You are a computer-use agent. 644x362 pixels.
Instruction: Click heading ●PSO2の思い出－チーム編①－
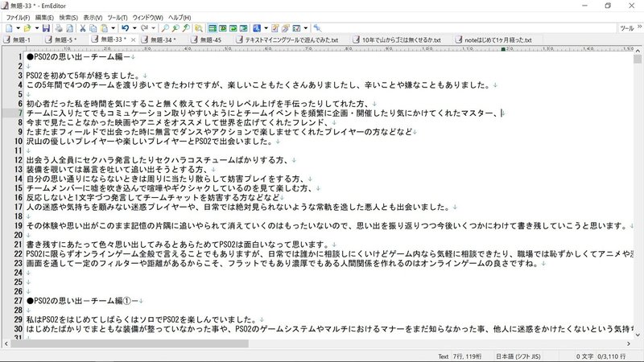tap(82, 301)
